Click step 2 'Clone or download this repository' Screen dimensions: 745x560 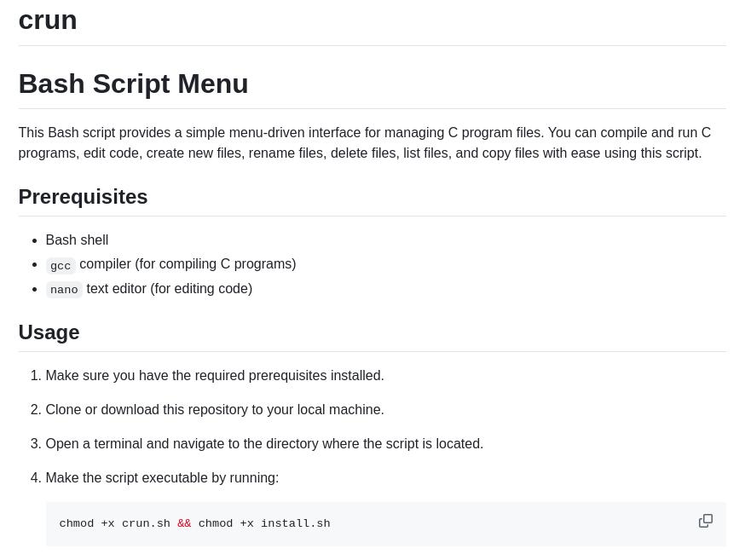(215, 410)
